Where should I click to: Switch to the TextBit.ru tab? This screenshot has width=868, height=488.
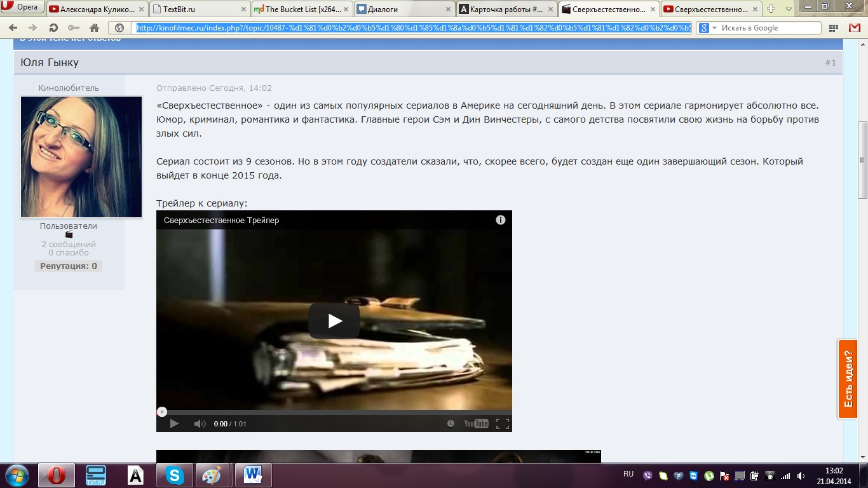(x=201, y=9)
